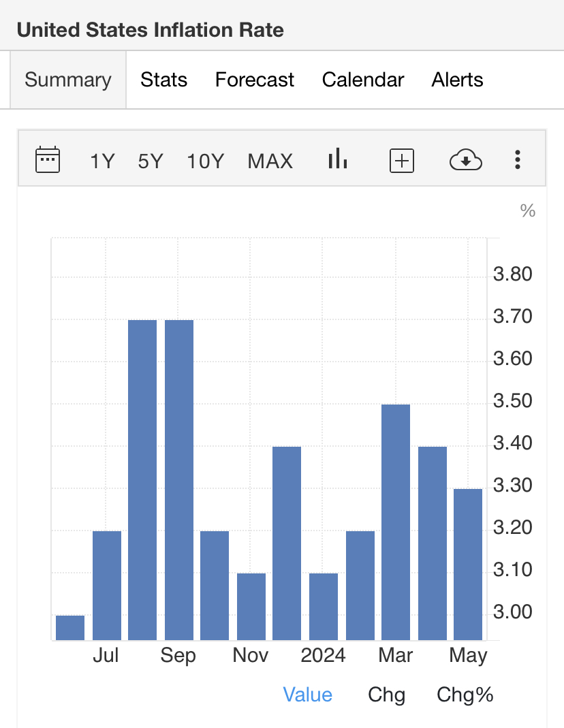
Task: Click the Sep x-axis label
Action: [178, 656]
